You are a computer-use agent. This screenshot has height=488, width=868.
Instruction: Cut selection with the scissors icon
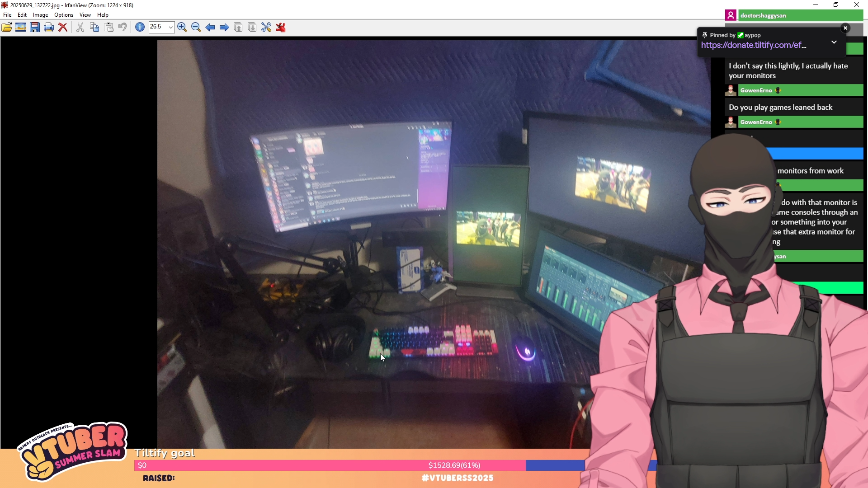80,27
